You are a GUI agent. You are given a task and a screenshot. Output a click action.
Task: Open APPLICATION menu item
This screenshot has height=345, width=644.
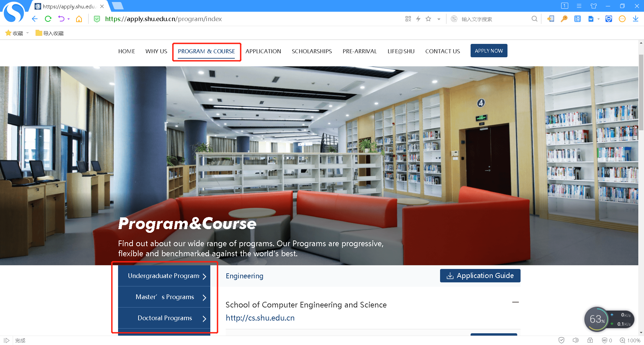[x=263, y=51]
